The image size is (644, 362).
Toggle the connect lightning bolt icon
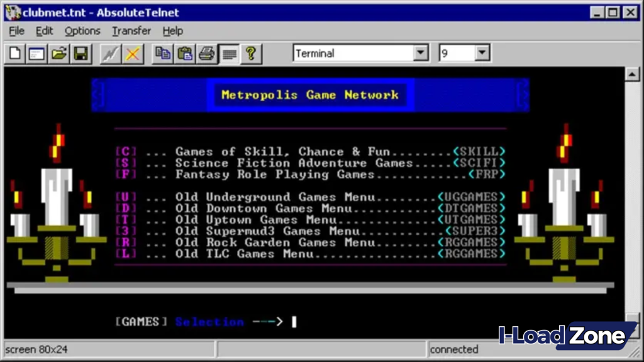click(x=110, y=53)
